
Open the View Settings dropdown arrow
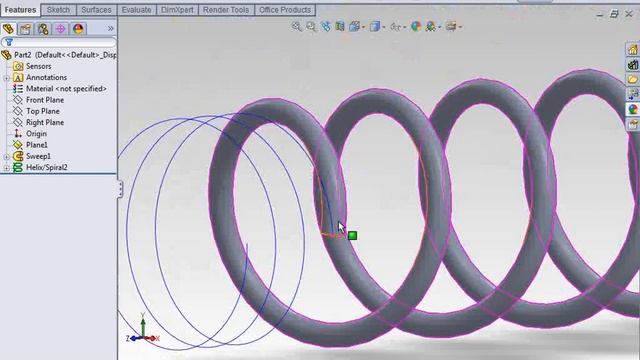pos(460,27)
